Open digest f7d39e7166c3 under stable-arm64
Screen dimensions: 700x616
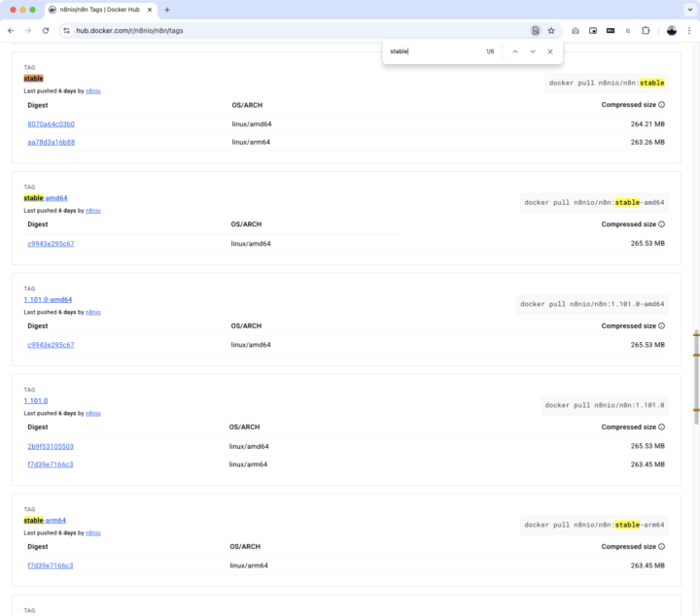50,565
